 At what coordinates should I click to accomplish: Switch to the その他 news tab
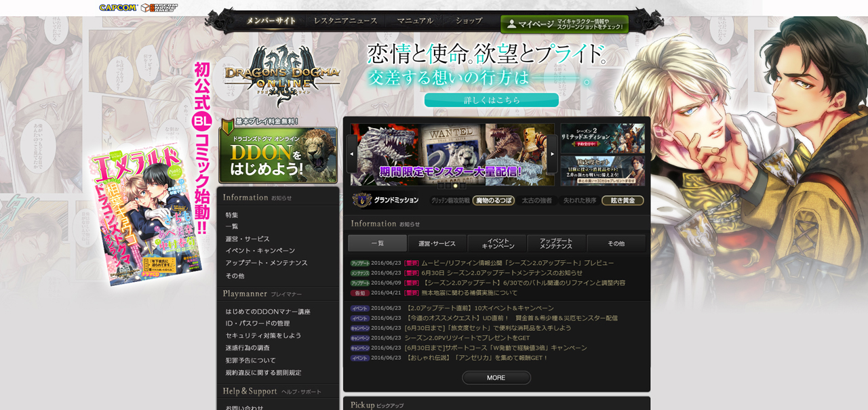click(616, 243)
